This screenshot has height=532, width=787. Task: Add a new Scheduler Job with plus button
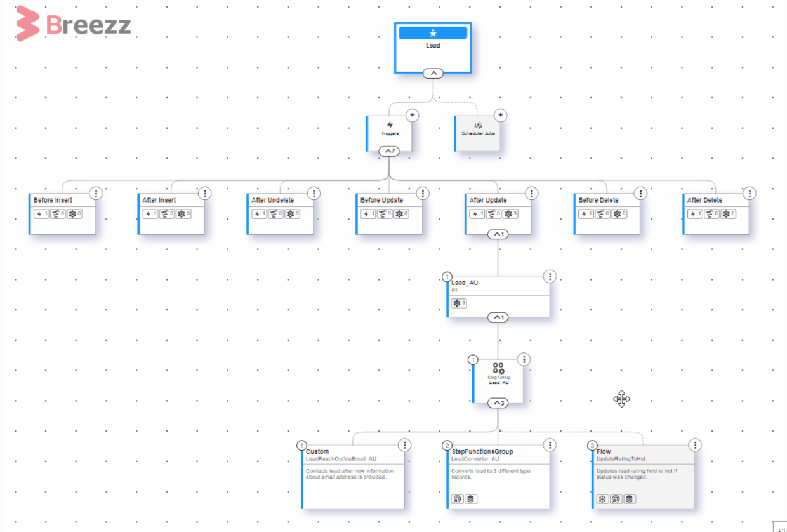tap(500, 115)
